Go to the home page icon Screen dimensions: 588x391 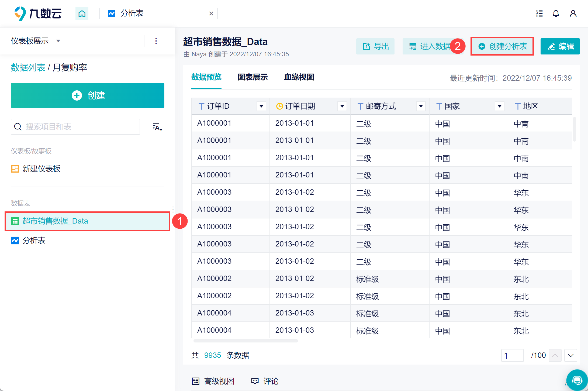(82, 13)
